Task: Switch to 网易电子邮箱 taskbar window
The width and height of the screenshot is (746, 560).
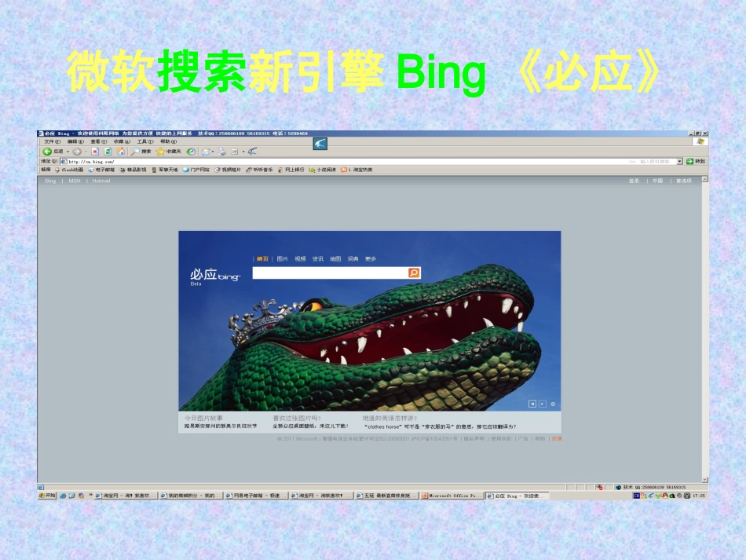Action: 256,496
